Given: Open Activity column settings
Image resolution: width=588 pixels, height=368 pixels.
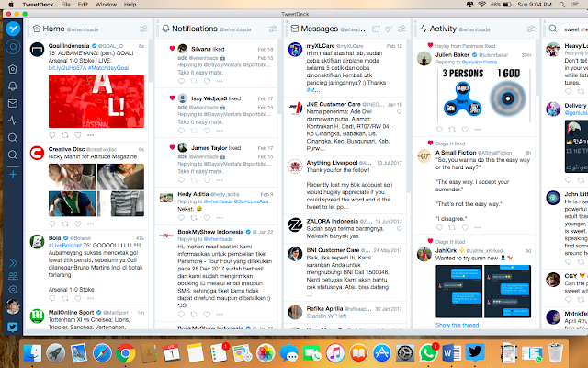Looking at the screenshot, I should click(x=531, y=29).
